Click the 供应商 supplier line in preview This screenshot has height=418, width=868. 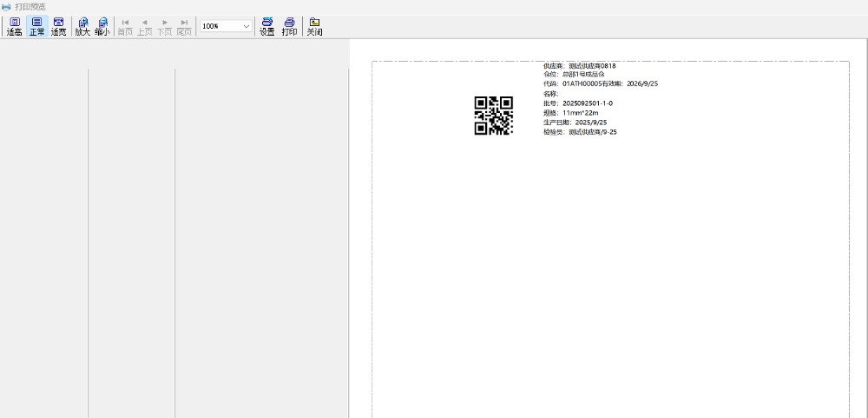pyautogui.click(x=579, y=66)
